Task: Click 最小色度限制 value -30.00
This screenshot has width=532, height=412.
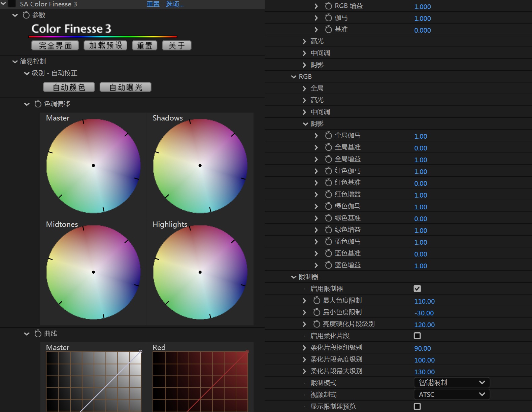Action: coord(424,313)
